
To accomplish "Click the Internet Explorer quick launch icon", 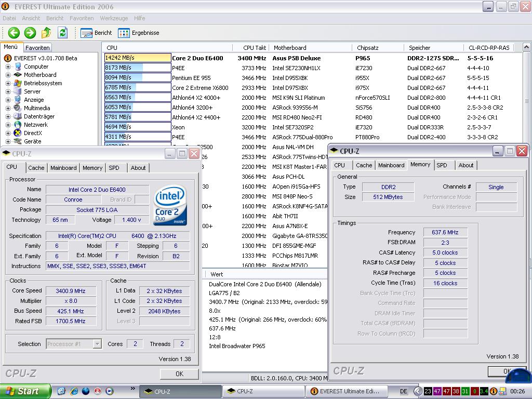I will coord(74,391).
